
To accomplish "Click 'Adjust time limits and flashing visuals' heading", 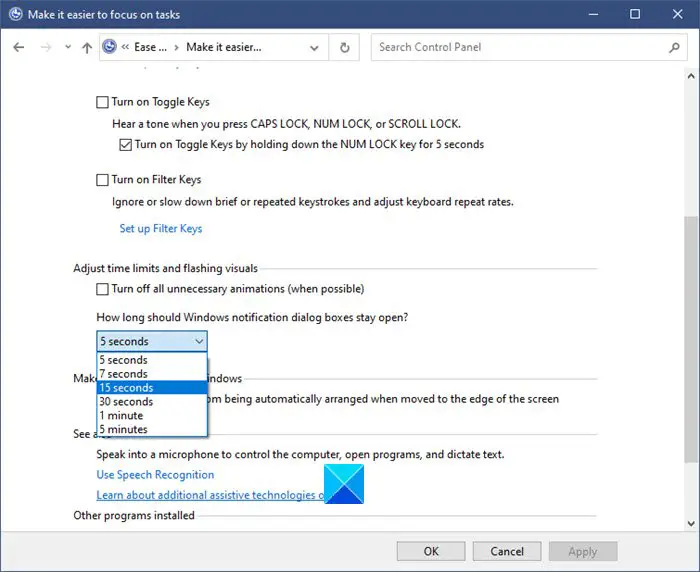I will [166, 268].
